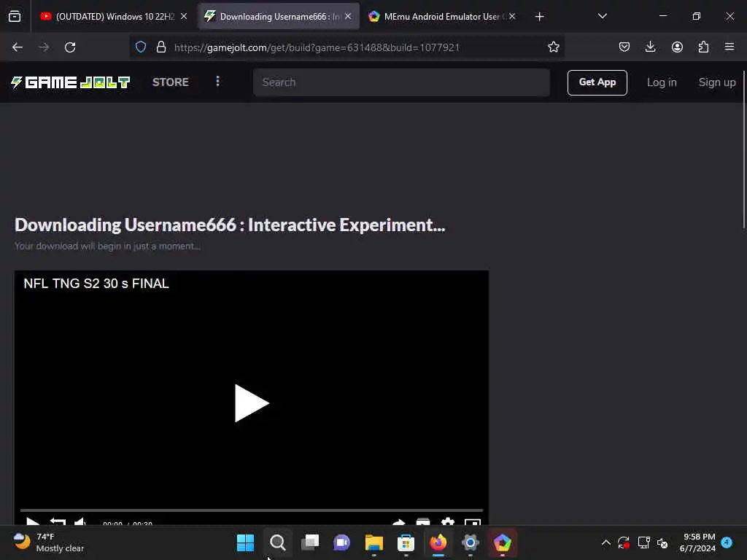Play the NFL TNG S2 video
747x560 pixels.
coord(252,402)
